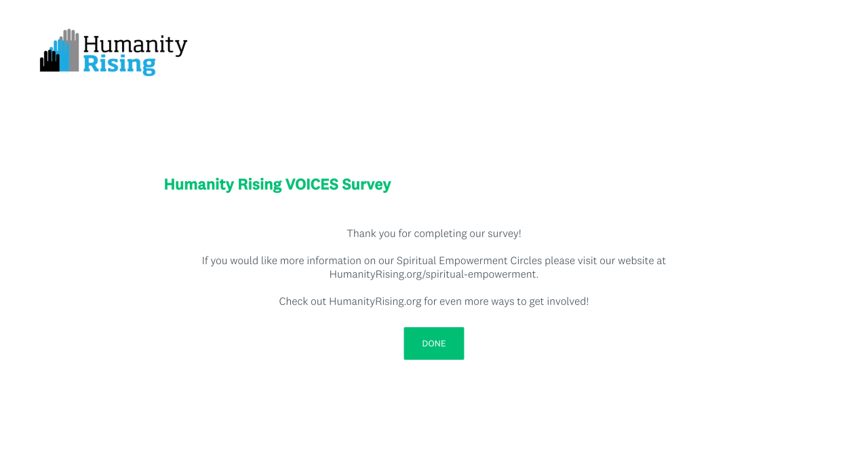Click 'Thank you for completing our survey!' text
This screenshot has width=868, height=465.
[x=434, y=234]
